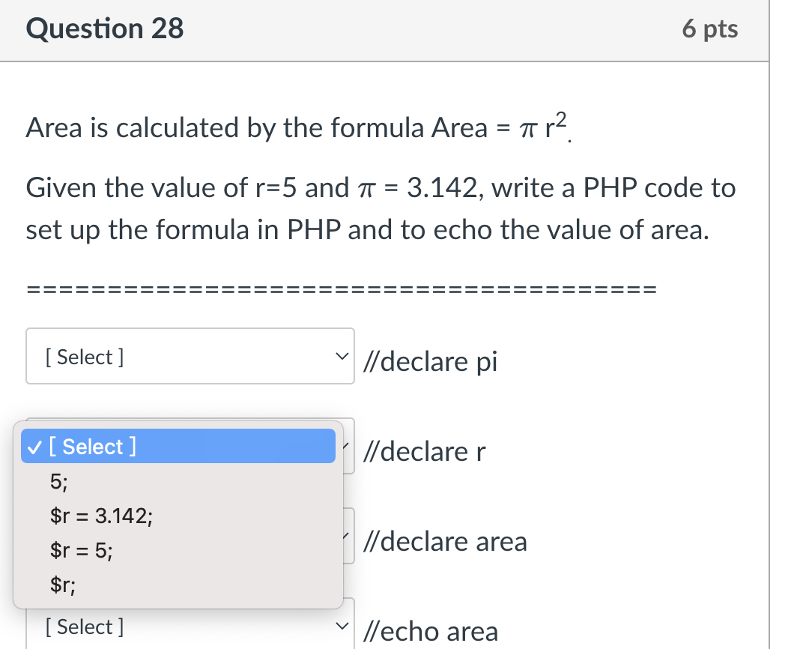Click the declare r dropdown's chevron
Viewport: 812px width, 649px height.
click(346, 445)
